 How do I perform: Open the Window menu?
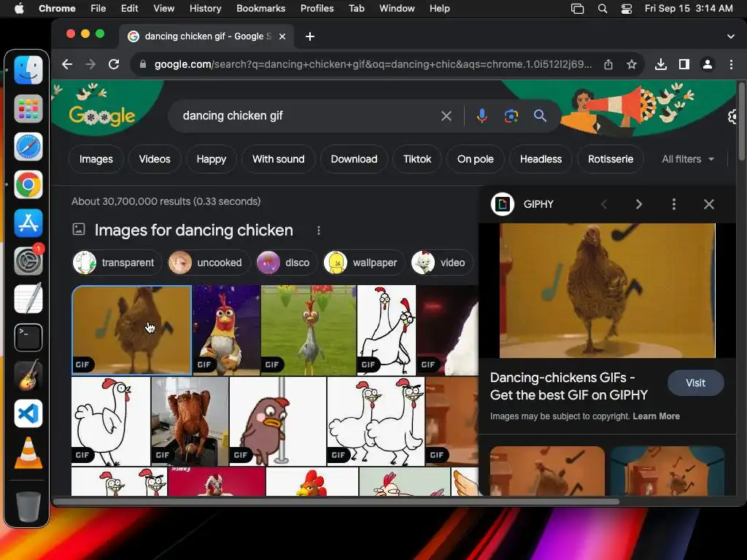click(x=397, y=9)
